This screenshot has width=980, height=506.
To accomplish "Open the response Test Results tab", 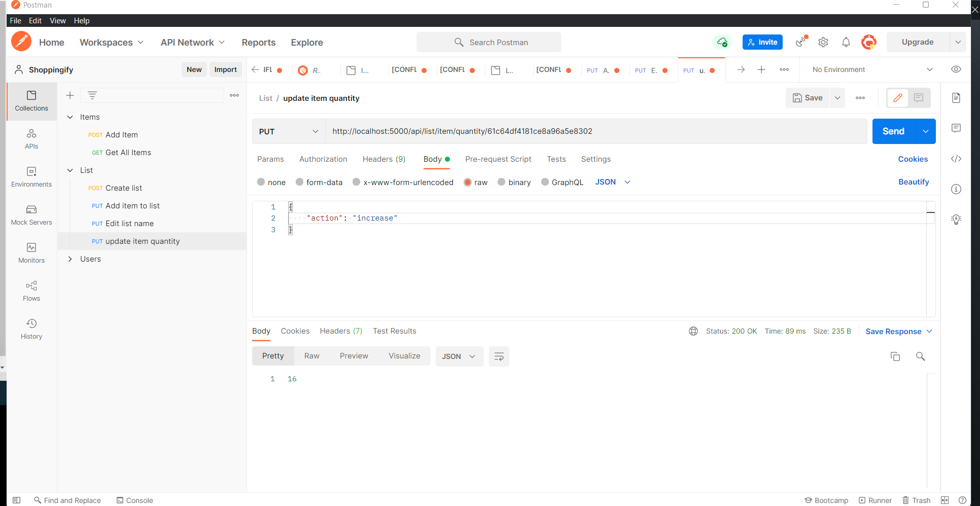I will coord(395,331).
